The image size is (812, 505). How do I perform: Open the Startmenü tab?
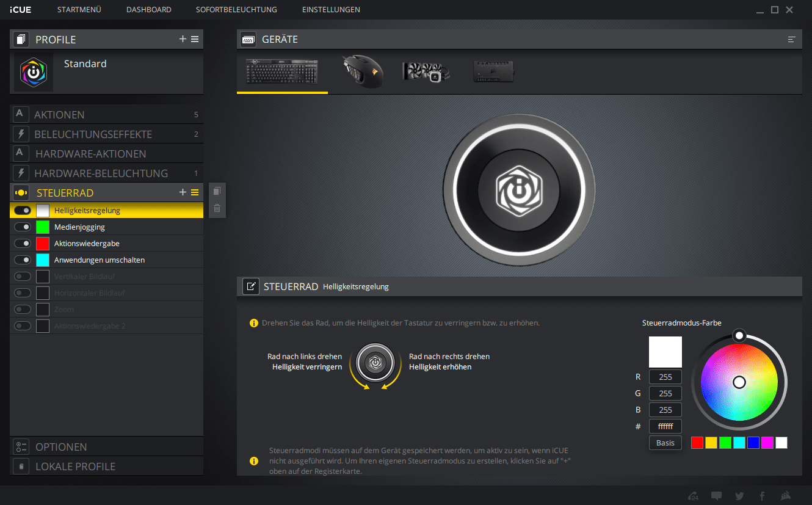(79, 10)
